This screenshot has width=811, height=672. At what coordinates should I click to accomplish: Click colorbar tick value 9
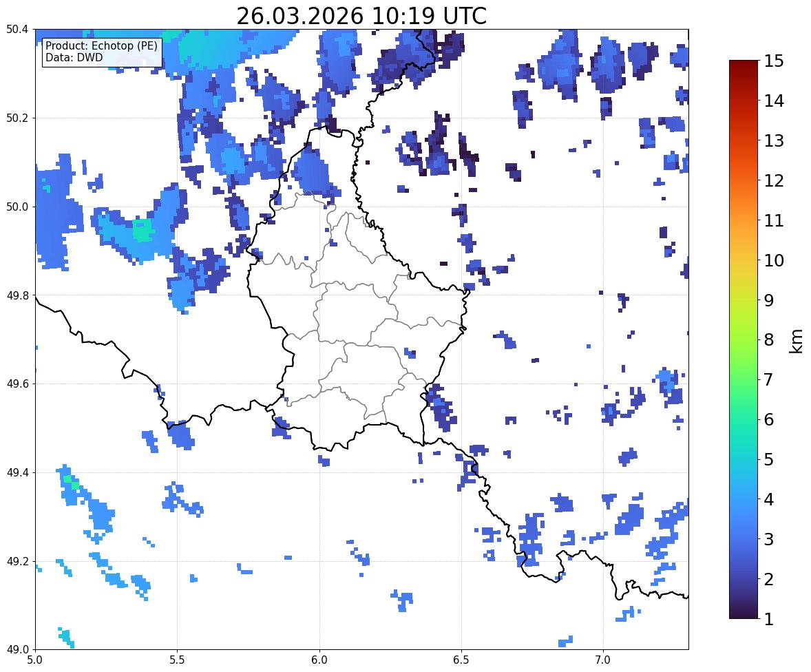[x=769, y=300]
